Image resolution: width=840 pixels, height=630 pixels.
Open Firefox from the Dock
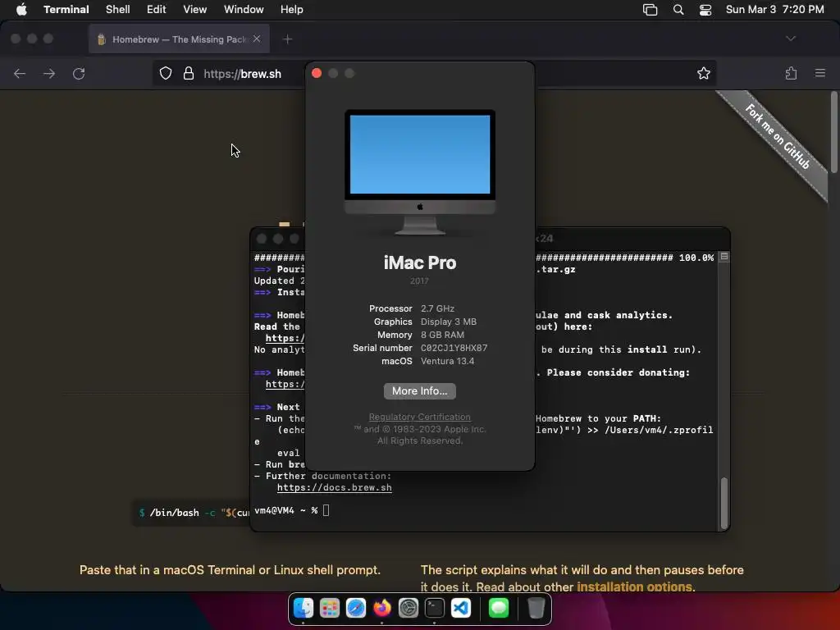[x=382, y=608]
